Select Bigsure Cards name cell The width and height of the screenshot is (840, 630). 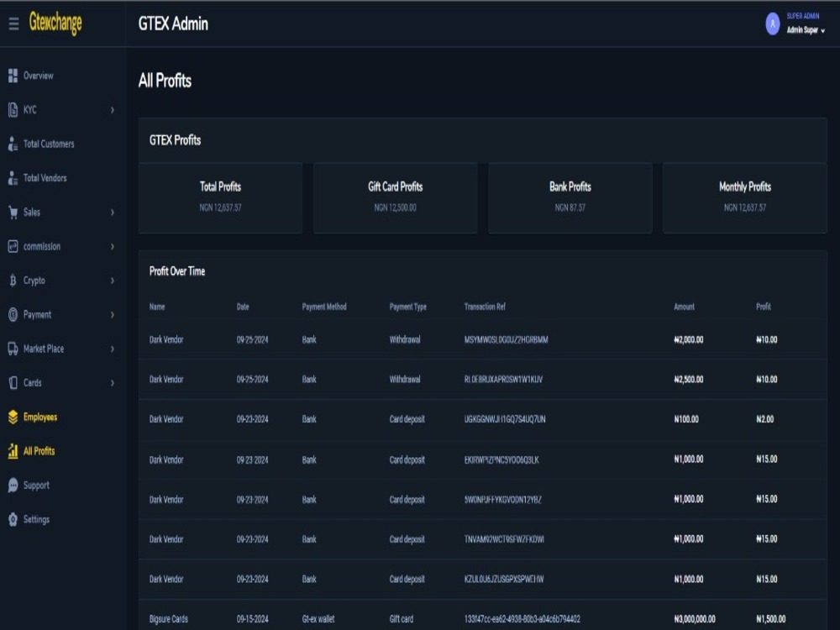coord(169,619)
